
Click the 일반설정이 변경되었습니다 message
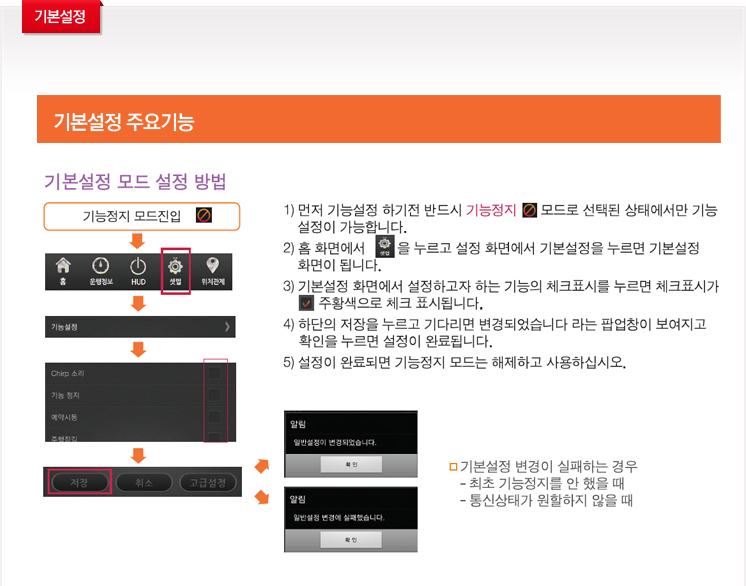point(335,442)
